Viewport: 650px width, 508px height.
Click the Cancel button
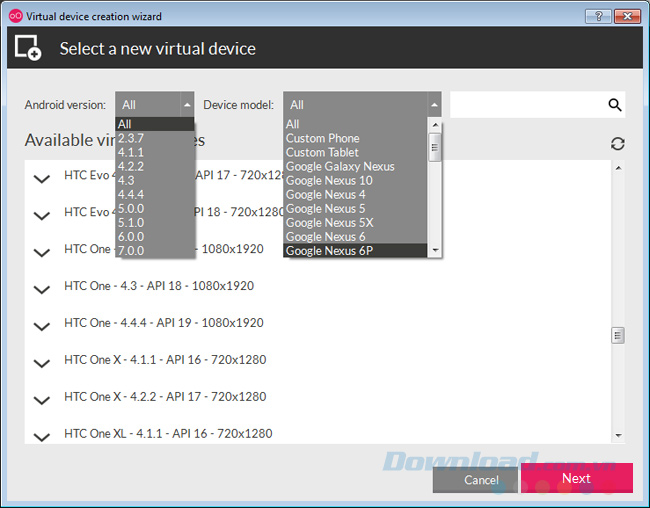click(x=475, y=480)
